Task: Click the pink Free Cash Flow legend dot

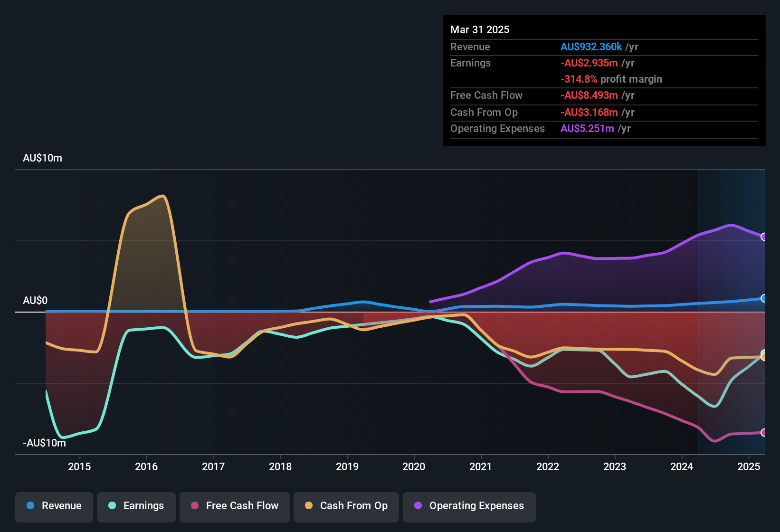Action: pos(195,505)
